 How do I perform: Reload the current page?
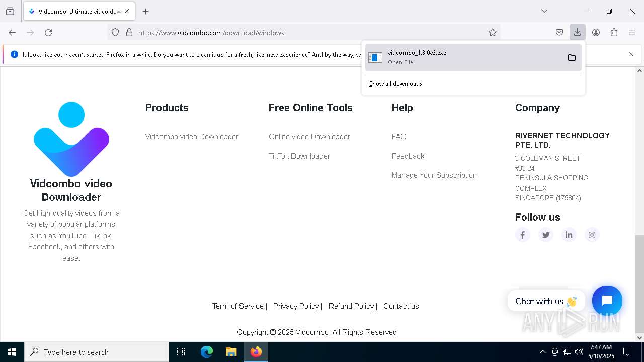click(x=48, y=33)
